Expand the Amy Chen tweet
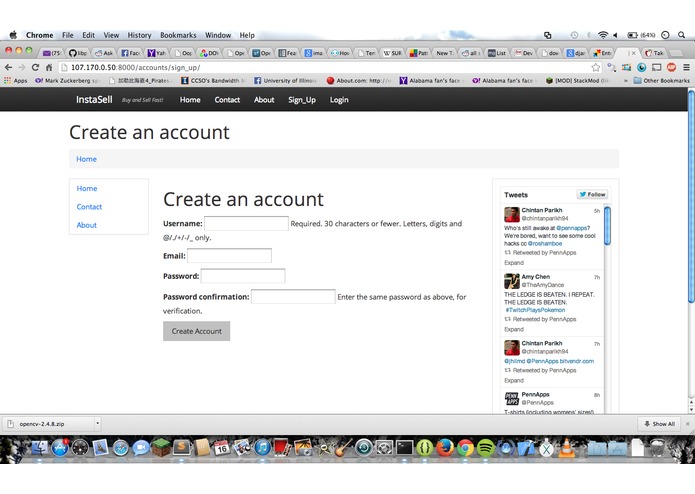The width and height of the screenshot is (695, 494). click(x=514, y=329)
